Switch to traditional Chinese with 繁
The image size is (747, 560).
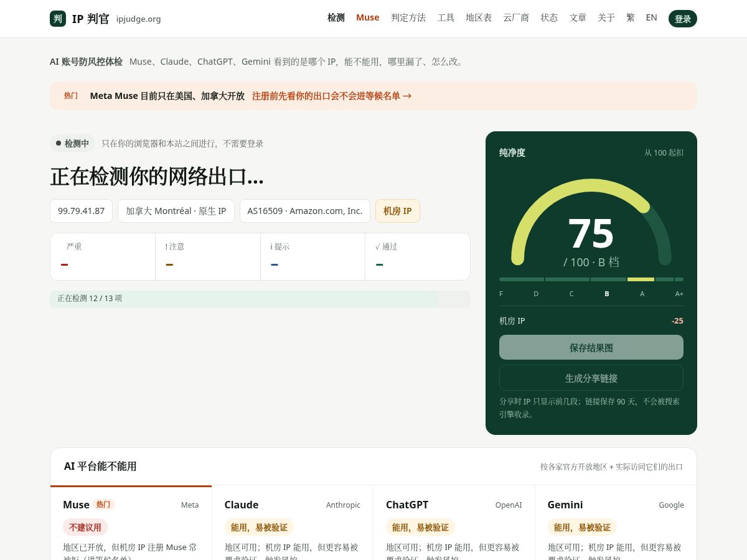(631, 17)
